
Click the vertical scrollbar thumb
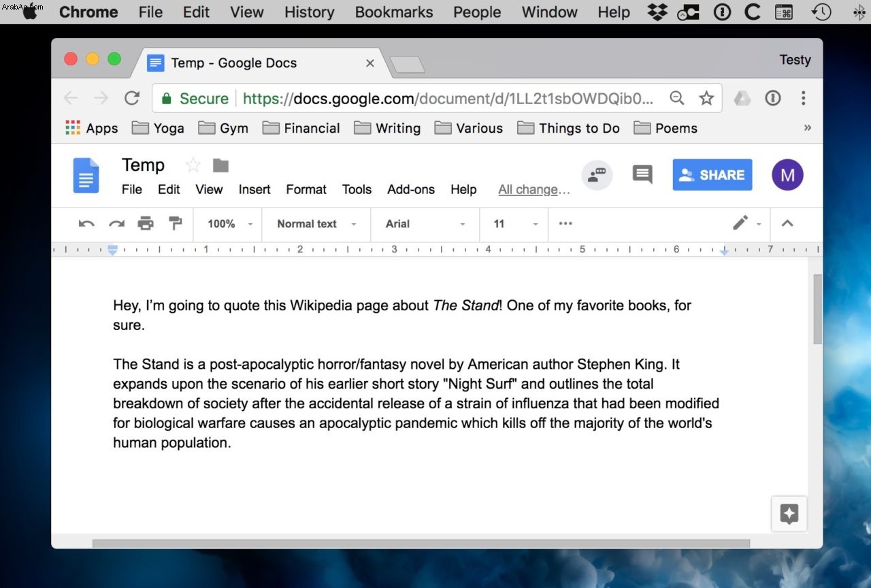point(817,309)
